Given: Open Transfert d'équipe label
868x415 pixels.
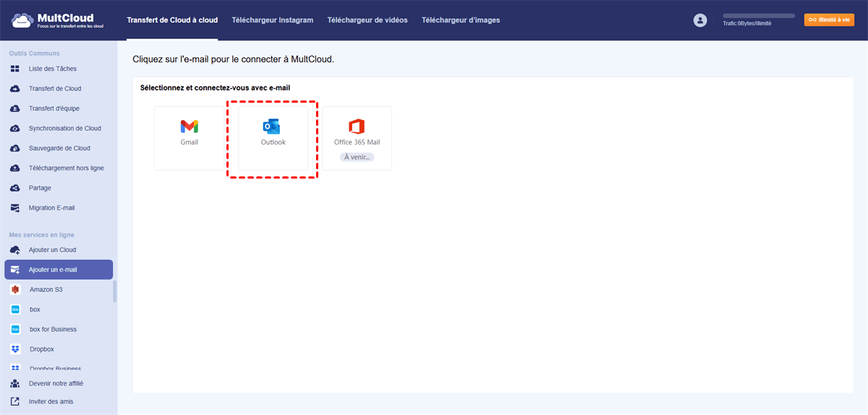Looking at the screenshot, I should pos(54,108).
